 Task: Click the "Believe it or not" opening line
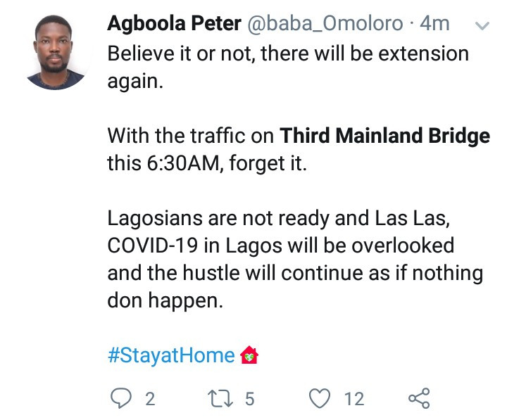point(287,53)
